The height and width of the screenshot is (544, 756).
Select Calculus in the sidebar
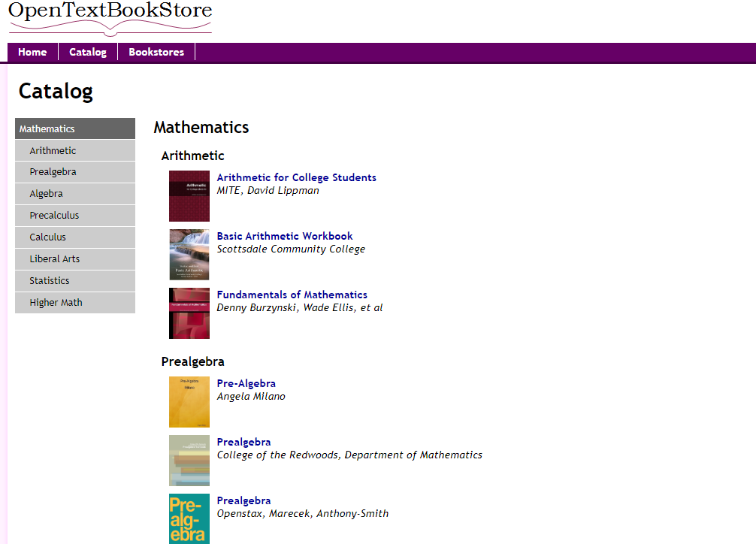[x=75, y=237]
